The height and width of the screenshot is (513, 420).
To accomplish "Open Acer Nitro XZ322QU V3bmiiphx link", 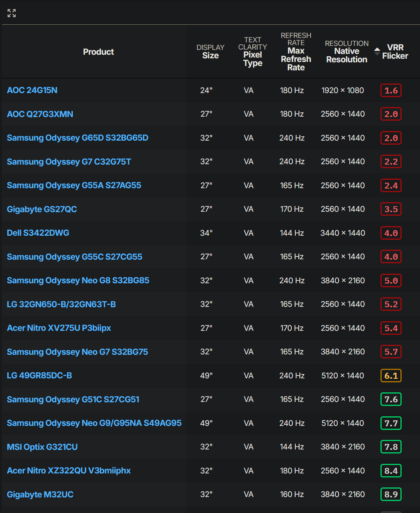I will (x=69, y=471).
